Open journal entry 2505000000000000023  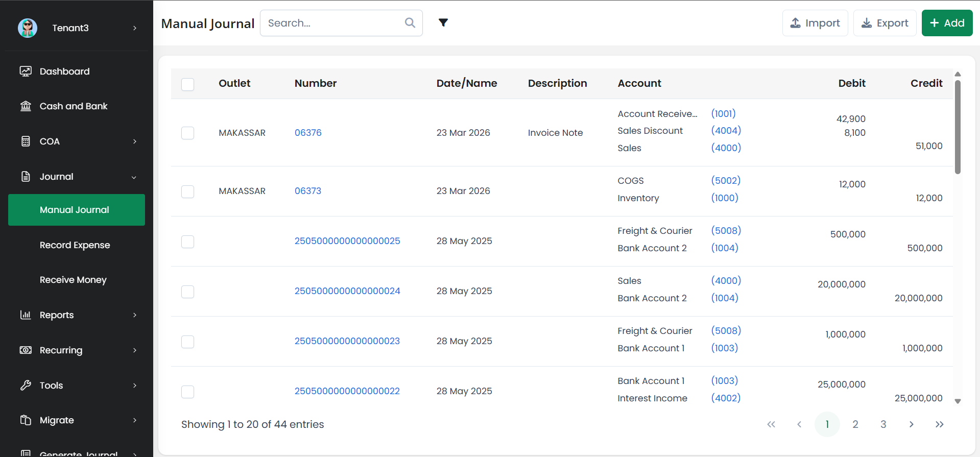click(x=347, y=341)
